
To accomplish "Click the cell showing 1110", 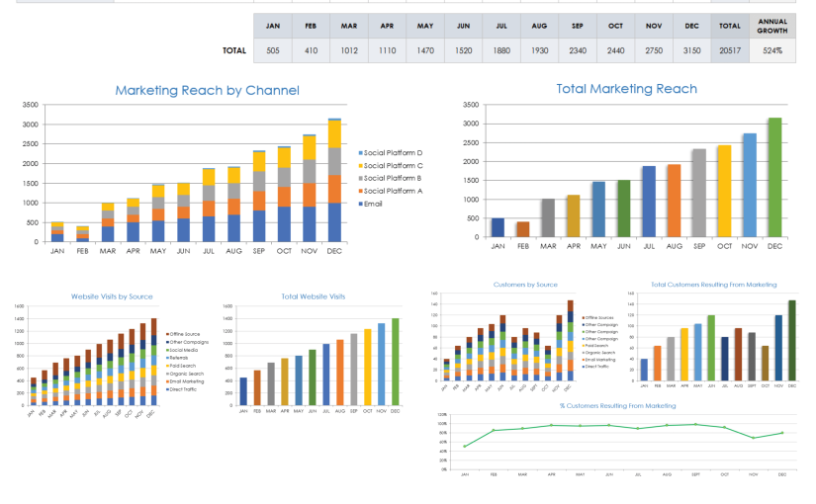I will 387,50.
